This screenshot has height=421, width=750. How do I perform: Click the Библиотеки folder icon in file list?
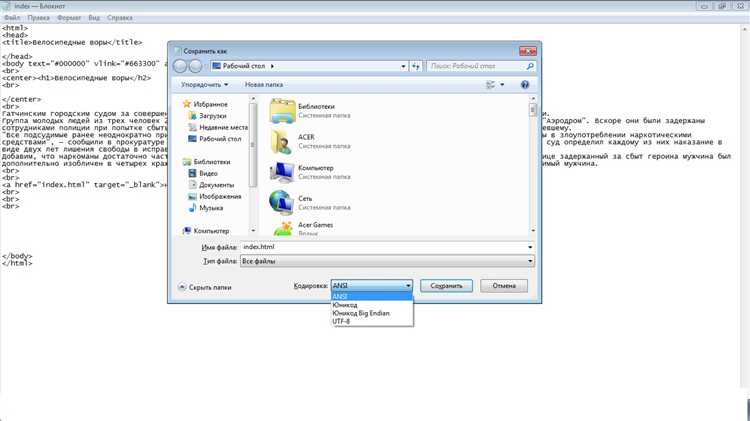(x=282, y=111)
